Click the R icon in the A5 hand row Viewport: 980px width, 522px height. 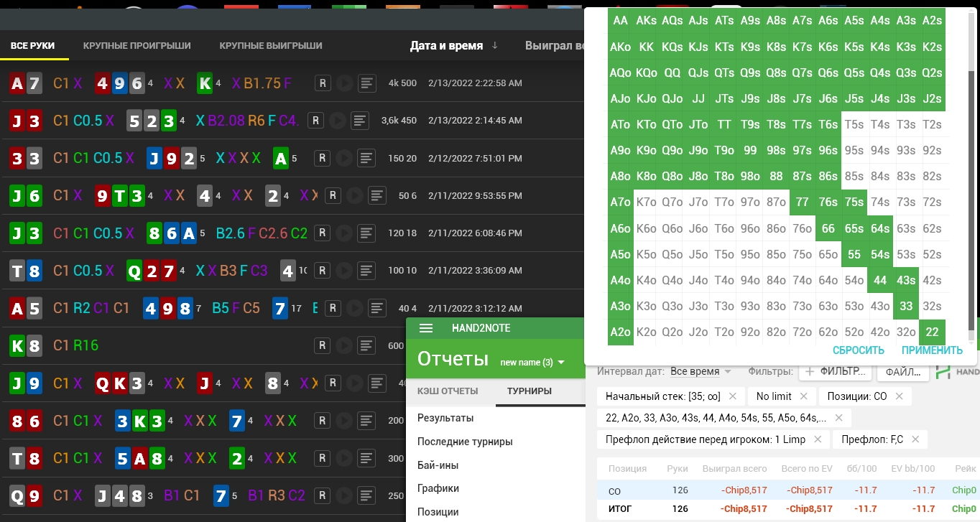coord(333,308)
